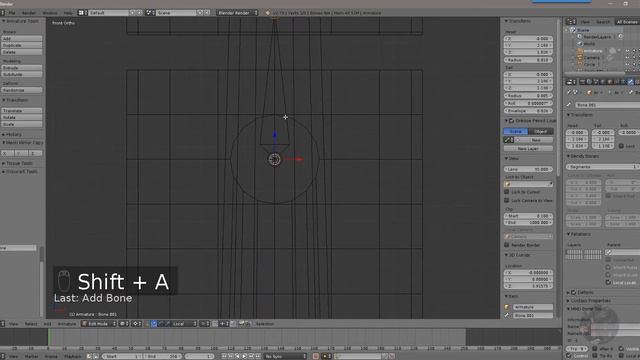Viewport: 640px width, 360px height.
Task: Collapse the tool shelf Transform panel
Action: click(16, 100)
